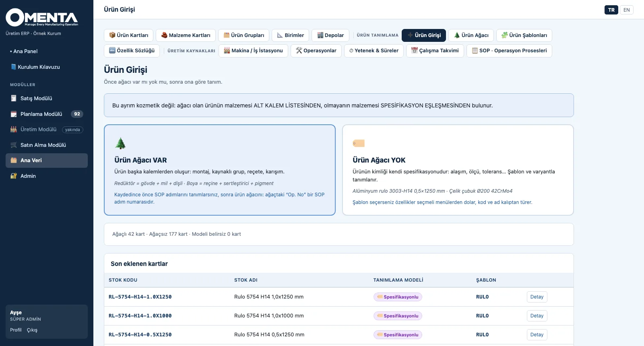Click stock code RL-5754-H14-1.0X1000
The width and height of the screenshot is (644, 346).
[x=140, y=316]
